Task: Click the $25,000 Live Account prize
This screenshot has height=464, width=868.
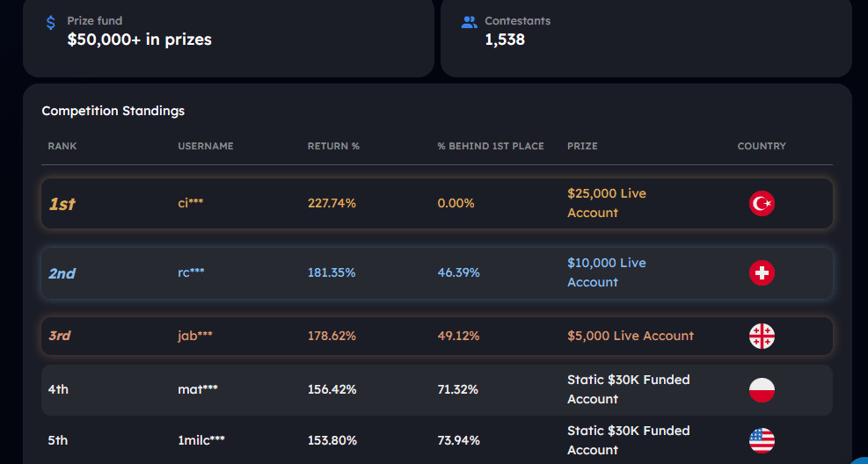Action: coord(607,203)
